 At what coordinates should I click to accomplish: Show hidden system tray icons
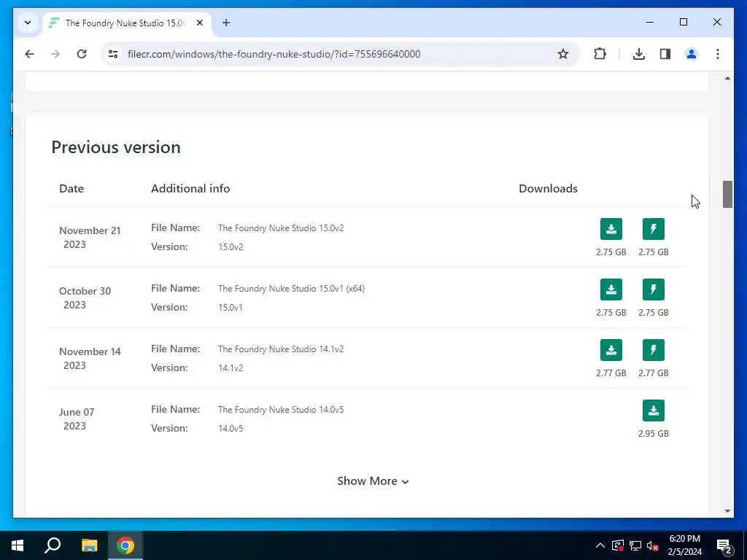[600, 545]
